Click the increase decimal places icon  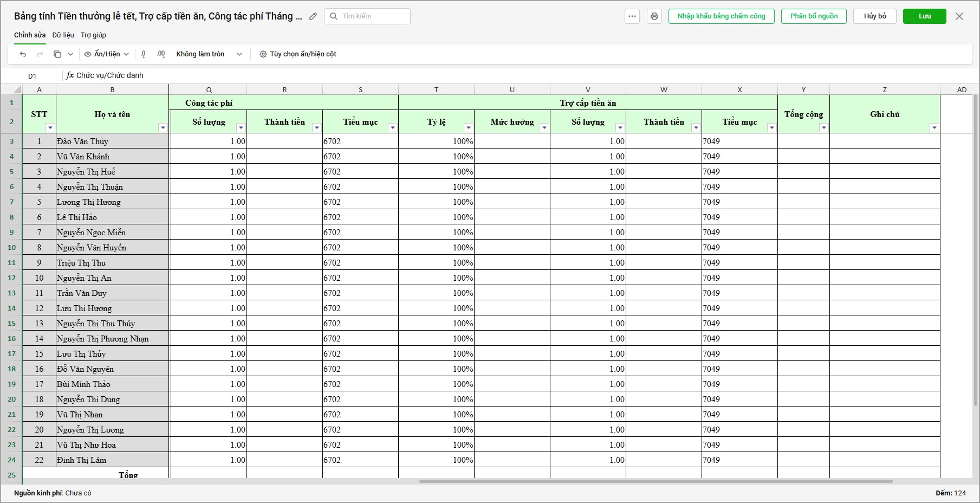161,54
